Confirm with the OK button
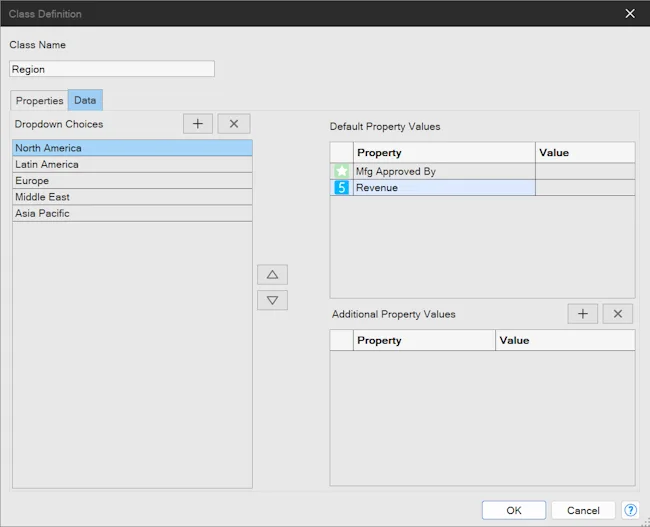Screen dimensions: 650x527 [514, 510]
